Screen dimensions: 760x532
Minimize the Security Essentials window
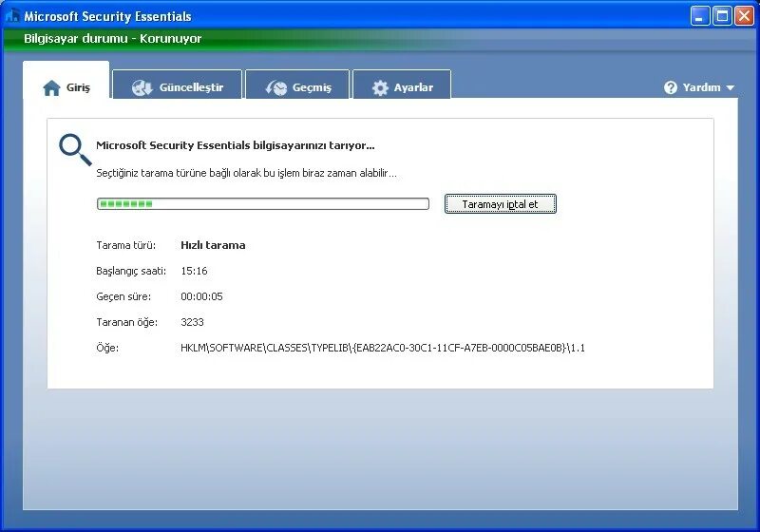699,16
